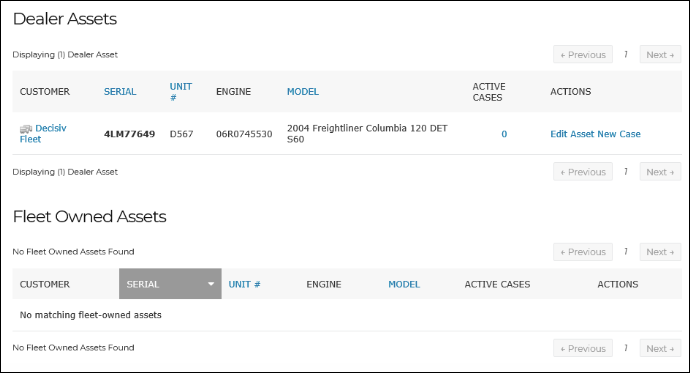
Task: Click the truck icon beside Decisiv Fleet
Action: [x=26, y=129]
